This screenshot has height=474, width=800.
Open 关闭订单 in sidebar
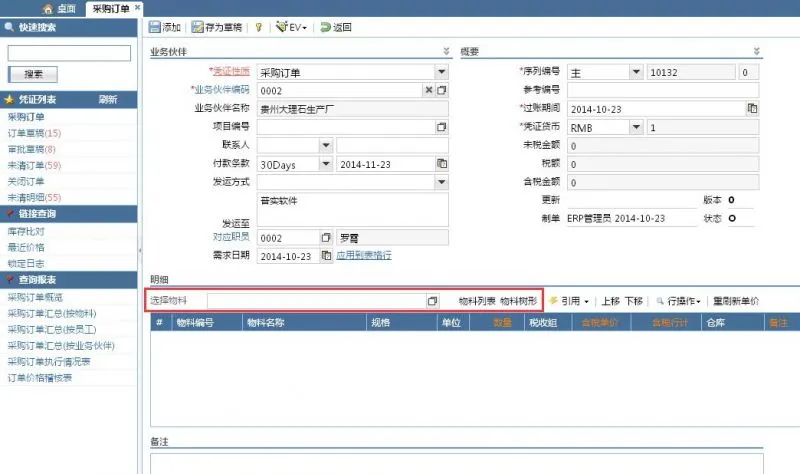coord(26,182)
